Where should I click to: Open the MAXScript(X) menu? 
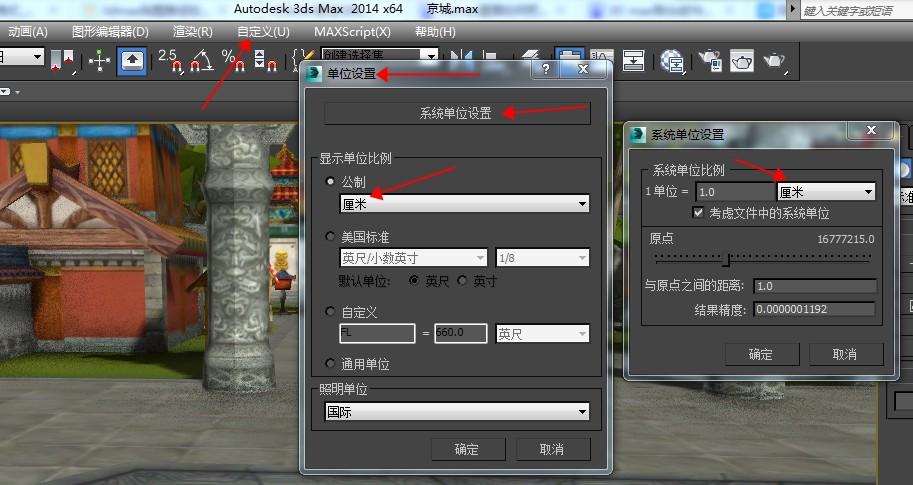tap(352, 32)
